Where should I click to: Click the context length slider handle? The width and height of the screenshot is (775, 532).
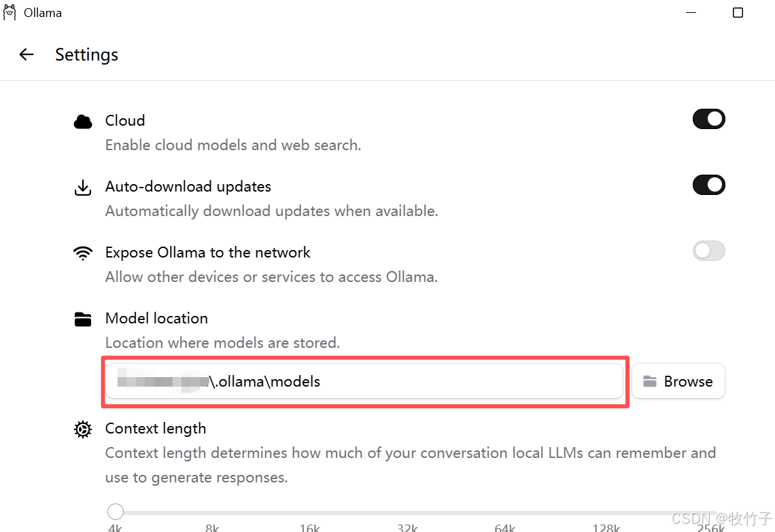click(116, 511)
